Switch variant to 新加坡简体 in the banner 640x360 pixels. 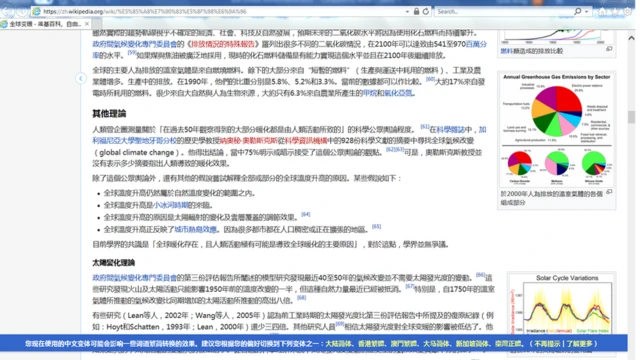pyautogui.click(x=472, y=344)
